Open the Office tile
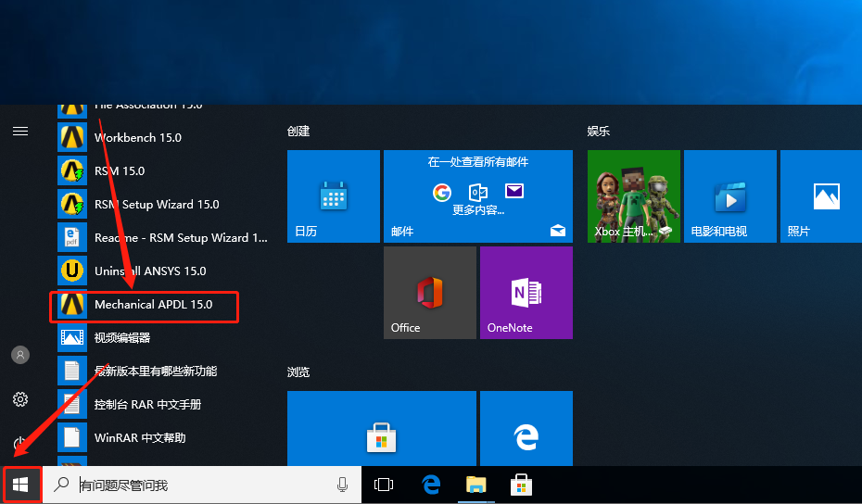The image size is (862, 504). [x=429, y=293]
